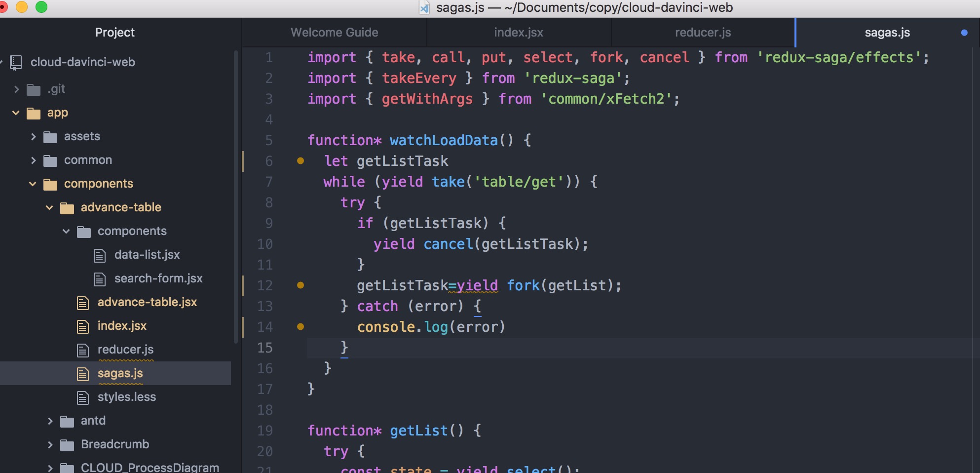The width and height of the screenshot is (980, 473).
Task: Expand the common folder chevron
Action: coord(33,160)
